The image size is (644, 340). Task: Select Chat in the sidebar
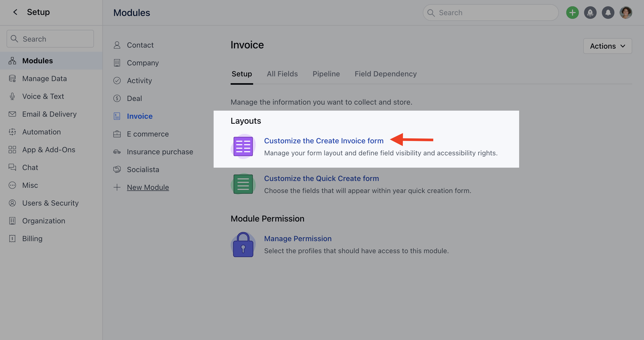point(51,167)
